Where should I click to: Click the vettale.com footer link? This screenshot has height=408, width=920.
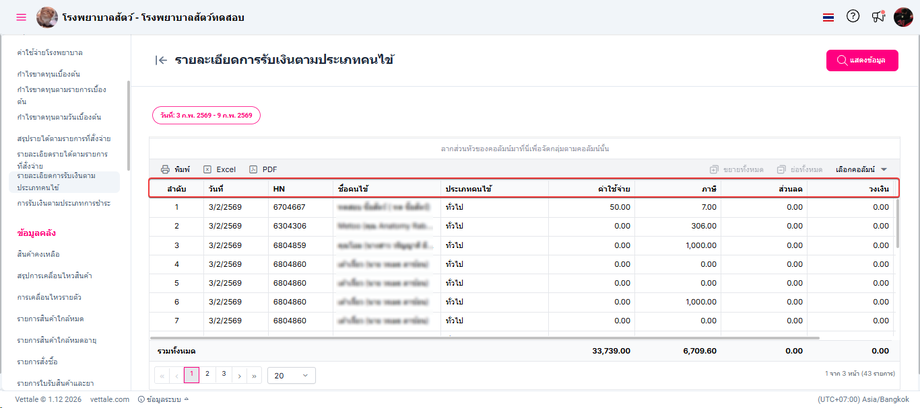pyautogui.click(x=110, y=399)
